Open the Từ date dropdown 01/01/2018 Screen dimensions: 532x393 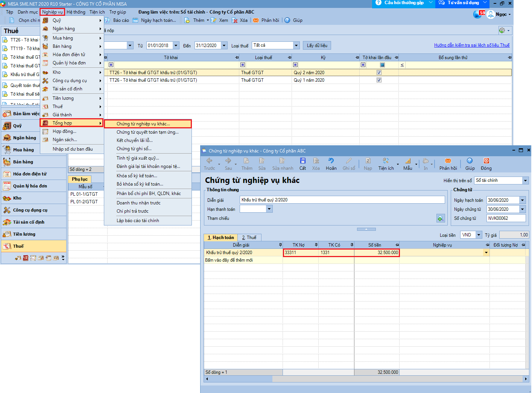(x=176, y=46)
